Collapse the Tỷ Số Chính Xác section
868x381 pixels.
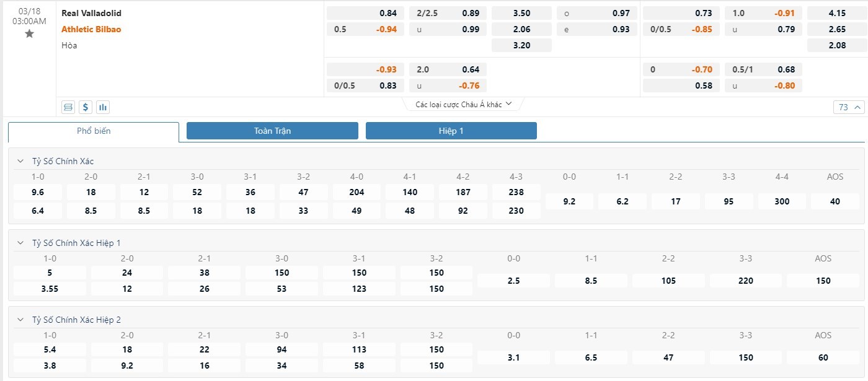coord(20,161)
